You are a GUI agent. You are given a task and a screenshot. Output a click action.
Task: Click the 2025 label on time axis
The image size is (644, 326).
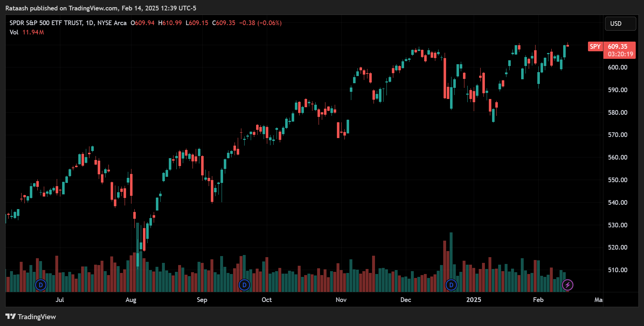tap(473, 300)
